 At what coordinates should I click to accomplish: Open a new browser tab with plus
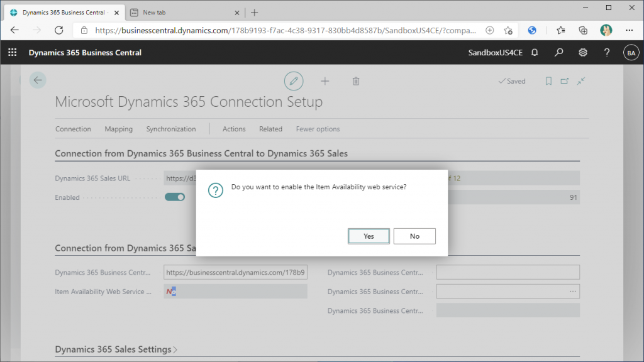tap(254, 13)
